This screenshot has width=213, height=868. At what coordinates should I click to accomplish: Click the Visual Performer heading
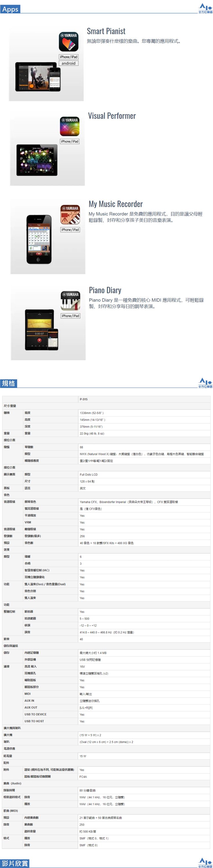[x=112, y=116]
